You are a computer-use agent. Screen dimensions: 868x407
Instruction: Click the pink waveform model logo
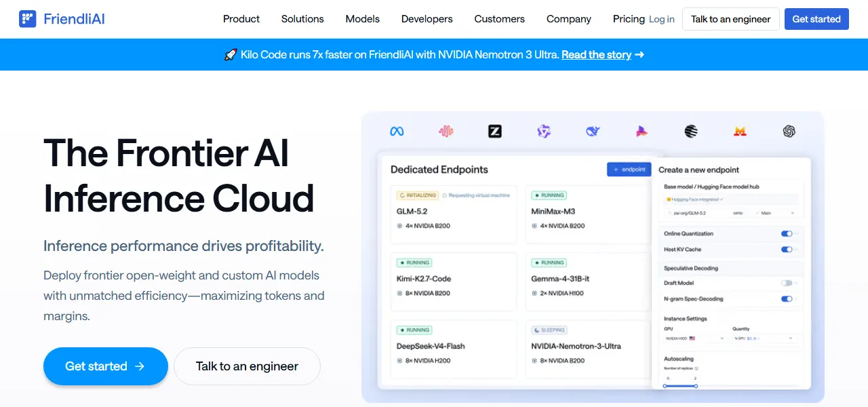[x=446, y=132]
